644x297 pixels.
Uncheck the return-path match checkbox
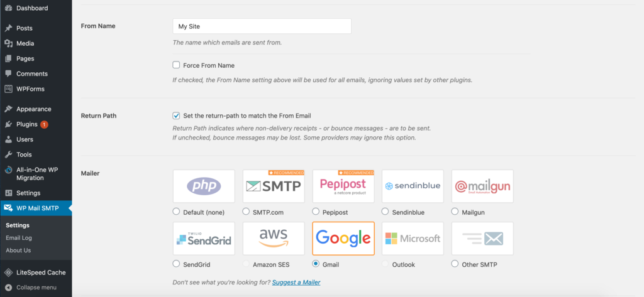pyautogui.click(x=177, y=116)
